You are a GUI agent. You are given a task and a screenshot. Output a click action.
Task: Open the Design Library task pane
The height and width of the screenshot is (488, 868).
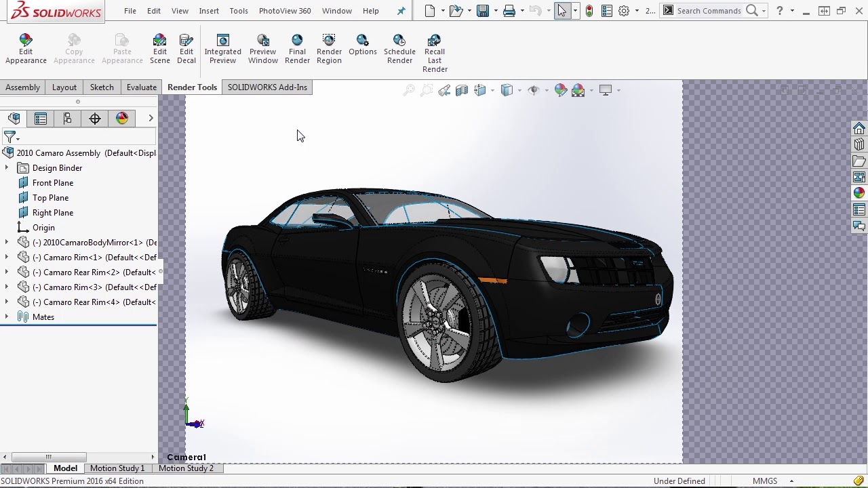click(859, 145)
